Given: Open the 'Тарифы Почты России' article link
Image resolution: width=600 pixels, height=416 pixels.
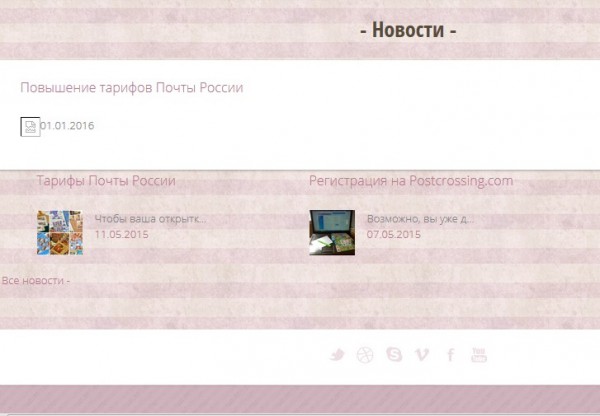Looking at the screenshot, I should click(x=106, y=181).
